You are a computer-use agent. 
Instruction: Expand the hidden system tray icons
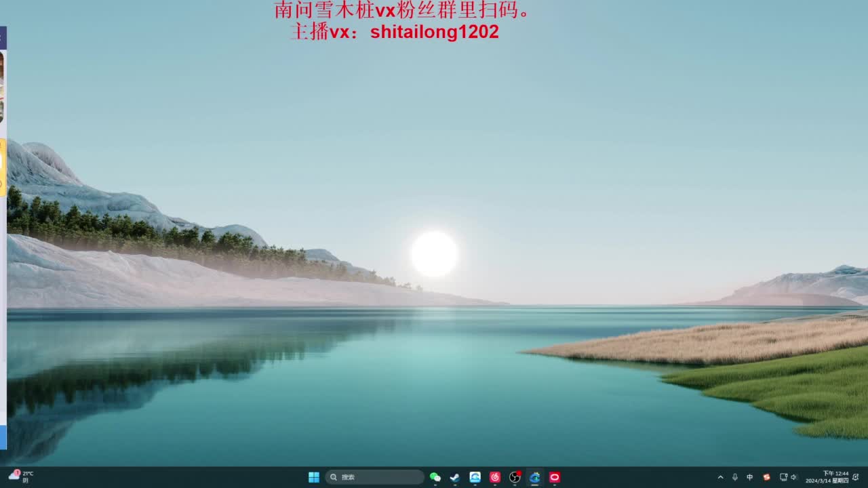[720, 477]
